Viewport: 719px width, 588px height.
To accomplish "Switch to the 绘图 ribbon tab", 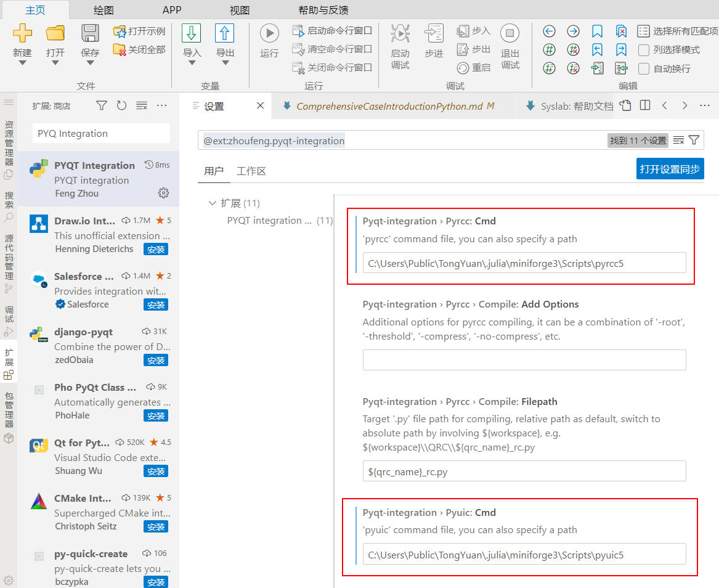I will [x=104, y=10].
